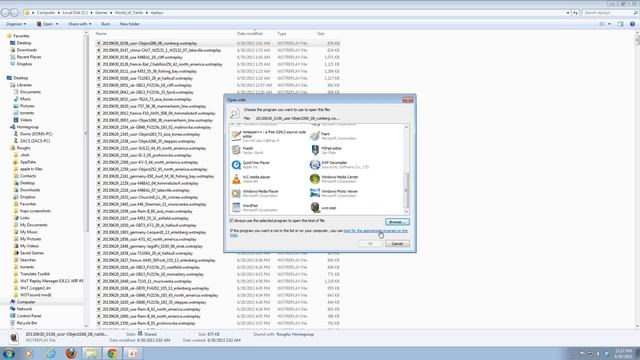Open Recent Places in the sidebar

click(x=29, y=57)
